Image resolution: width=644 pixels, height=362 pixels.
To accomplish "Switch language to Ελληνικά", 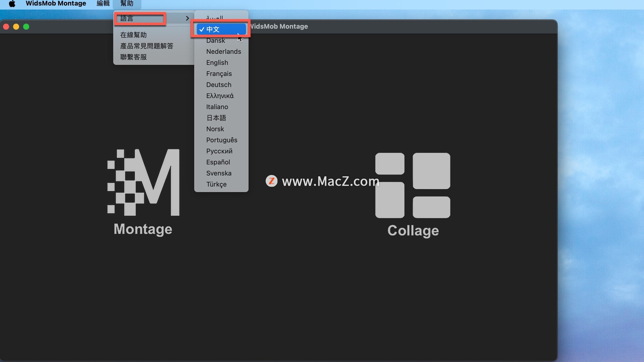I will (x=221, y=96).
